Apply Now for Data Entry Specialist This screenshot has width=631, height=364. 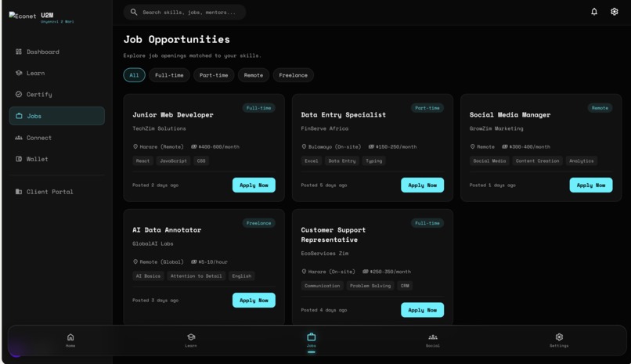tap(422, 185)
